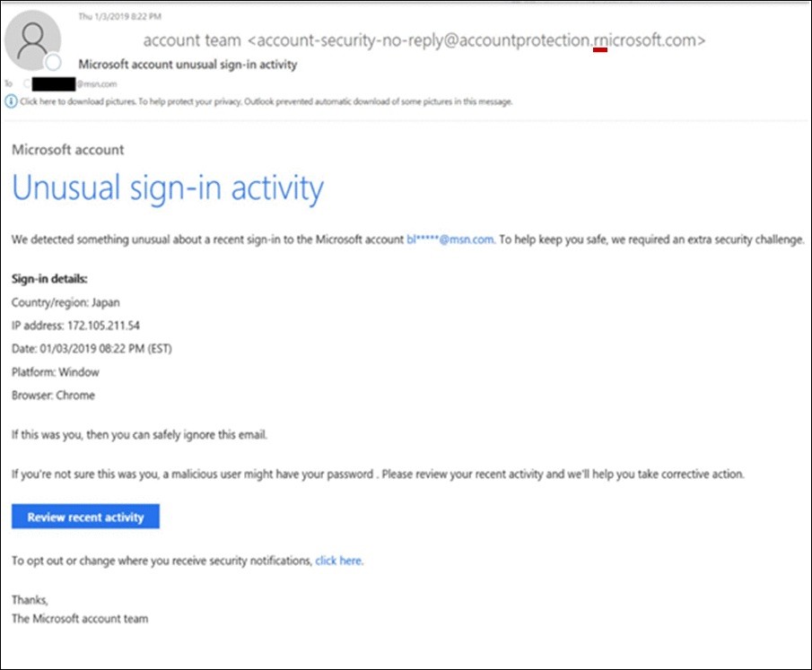Click the 'Thanks,' closing line

(x=30, y=600)
